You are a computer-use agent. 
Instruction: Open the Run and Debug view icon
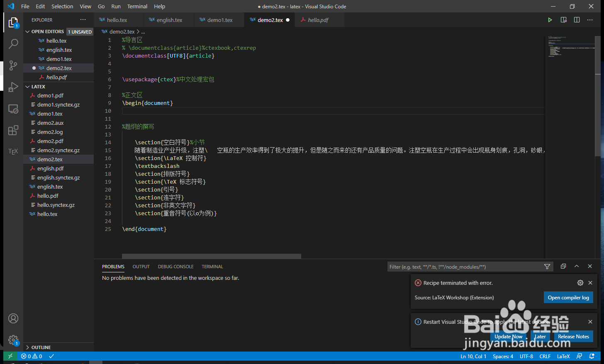(x=13, y=87)
